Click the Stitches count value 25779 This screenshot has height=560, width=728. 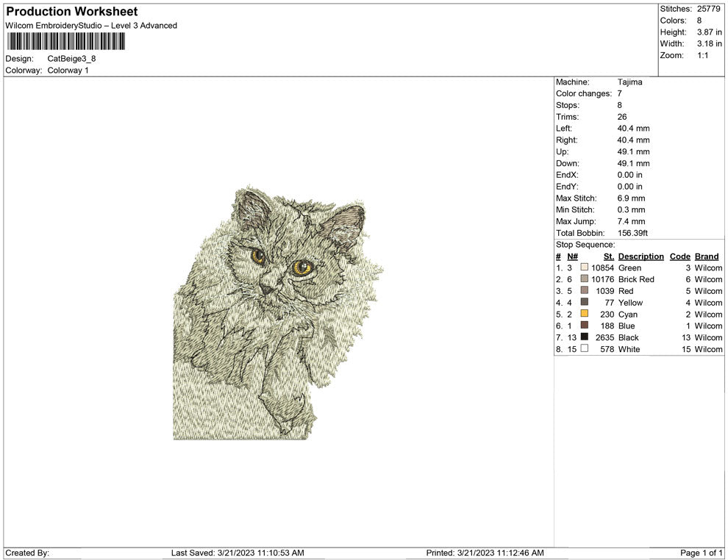pos(708,9)
